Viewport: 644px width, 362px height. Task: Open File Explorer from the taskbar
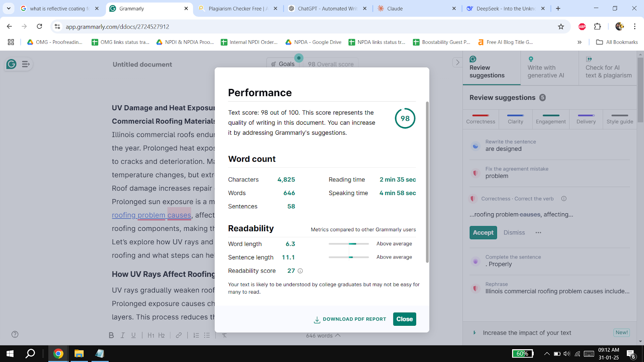79,354
